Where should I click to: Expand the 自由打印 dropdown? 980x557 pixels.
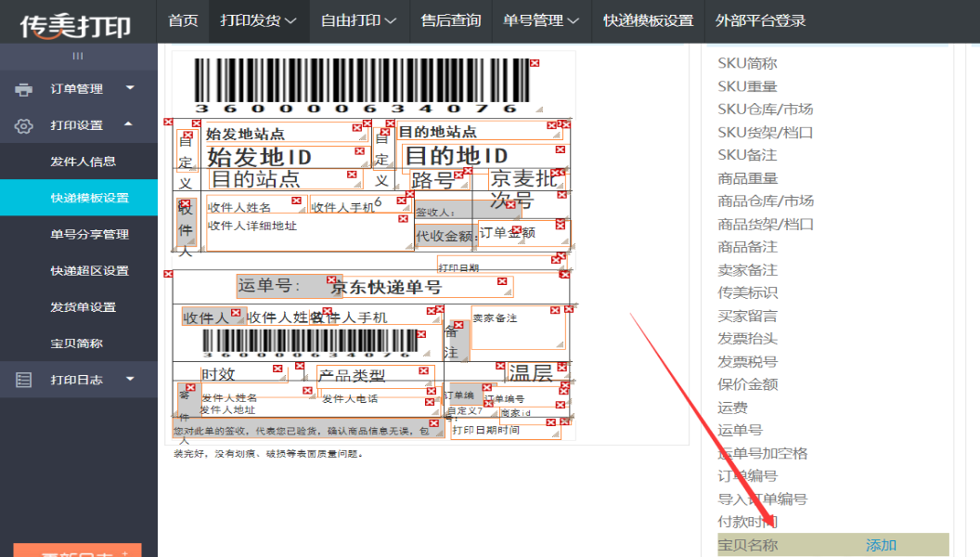coord(358,20)
